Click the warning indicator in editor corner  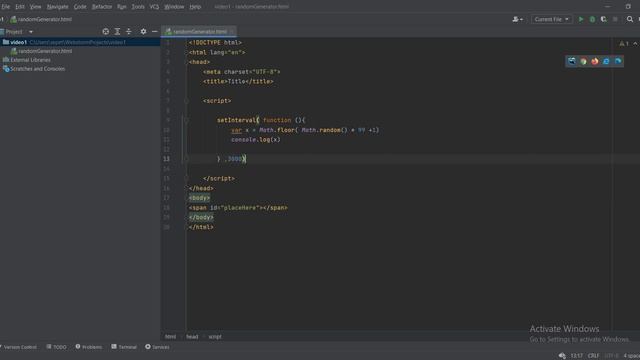coord(624,44)
